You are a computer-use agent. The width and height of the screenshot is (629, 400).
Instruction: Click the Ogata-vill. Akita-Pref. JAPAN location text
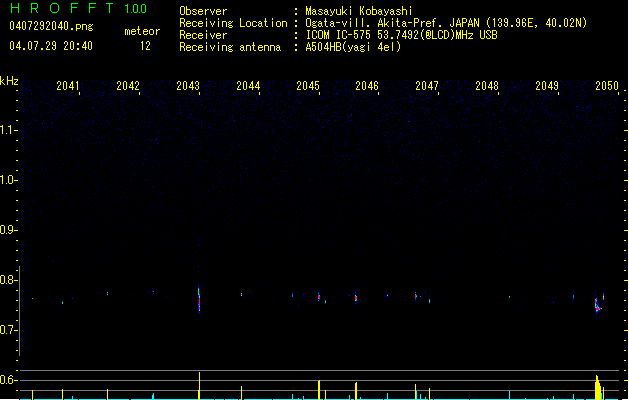(446, 23)
